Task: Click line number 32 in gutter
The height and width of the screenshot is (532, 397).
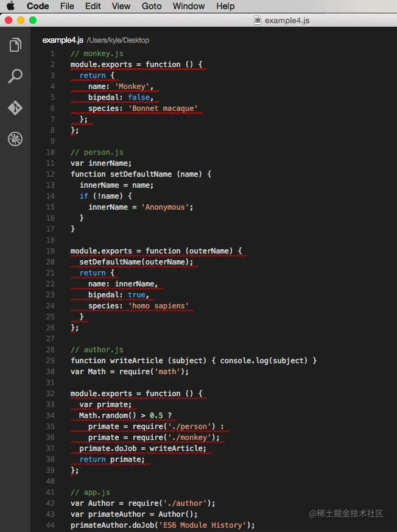Action: pos(50,394)
